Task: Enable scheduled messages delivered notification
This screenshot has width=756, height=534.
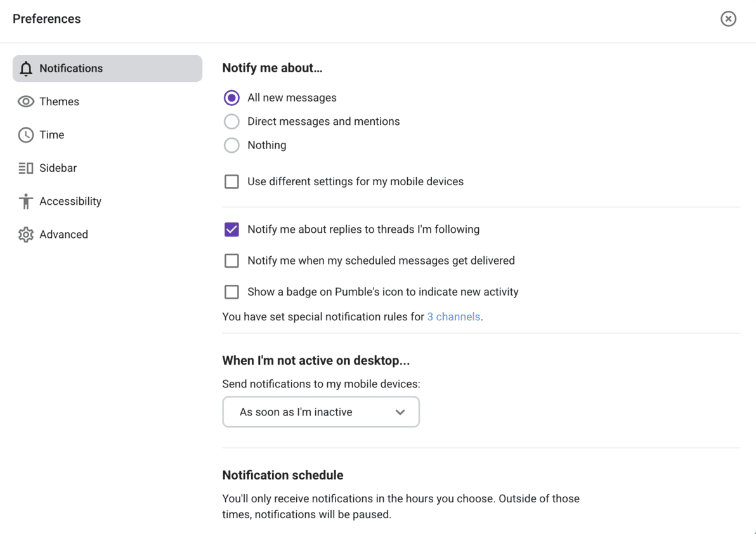Action: tap(231, 261)
